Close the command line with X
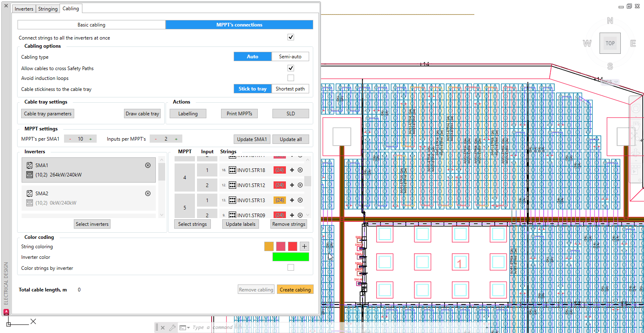 163,327
